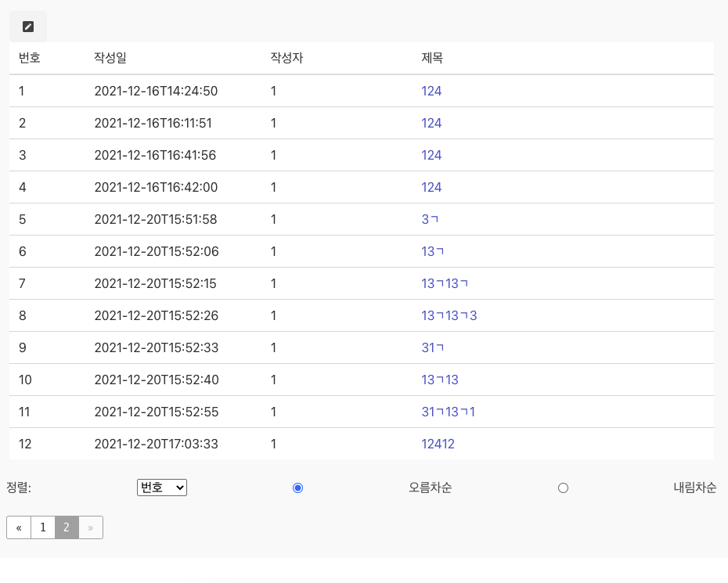The width and height of the screenshot is (728, 583).
Task: Click row number 12 cell
Action: pos(25,444)
